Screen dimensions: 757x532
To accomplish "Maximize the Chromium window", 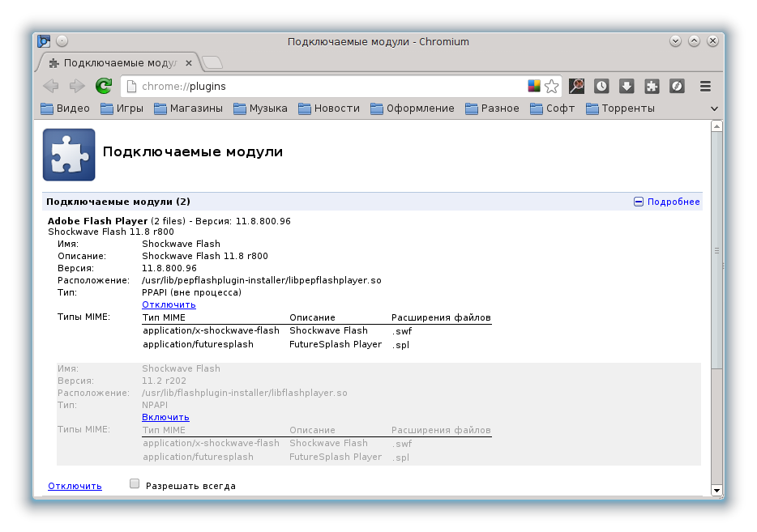I will 695,41.
